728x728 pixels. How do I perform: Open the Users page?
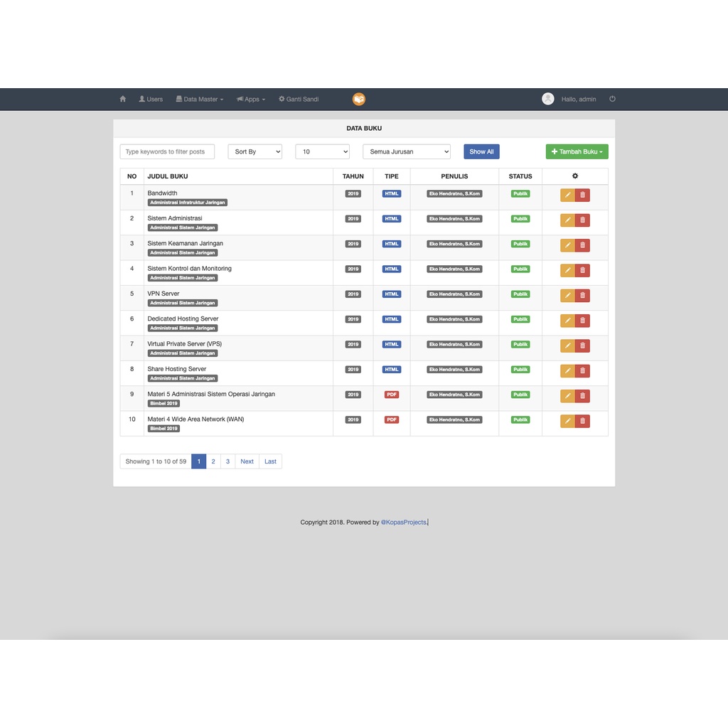[x=151, y=99]
